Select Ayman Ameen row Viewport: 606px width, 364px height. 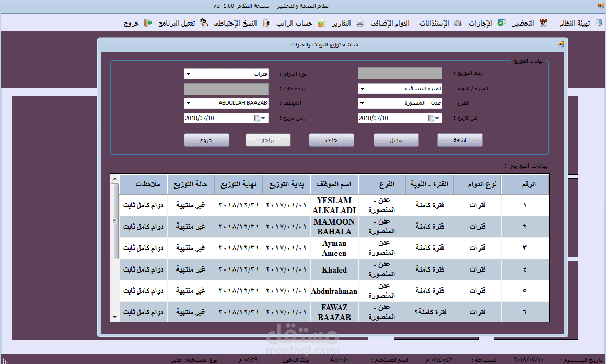334,248
